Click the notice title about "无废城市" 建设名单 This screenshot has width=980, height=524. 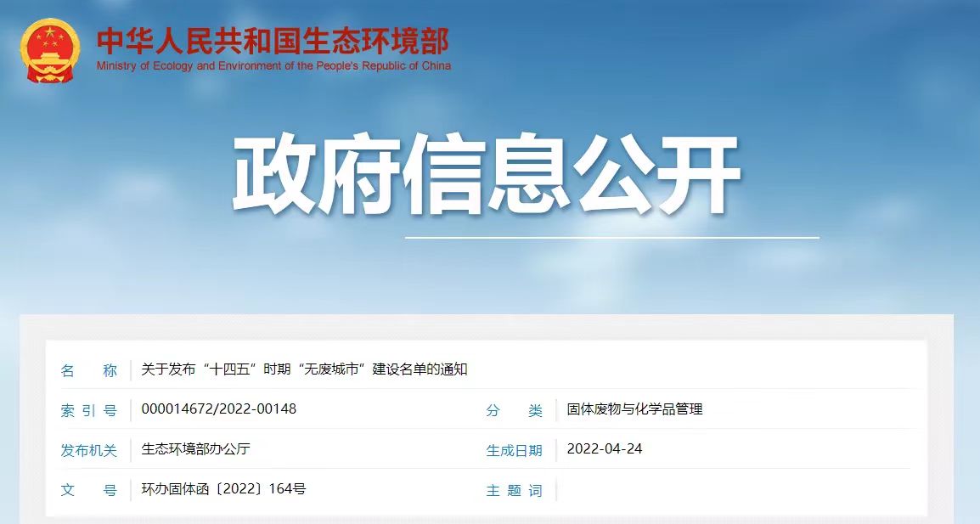304,369
